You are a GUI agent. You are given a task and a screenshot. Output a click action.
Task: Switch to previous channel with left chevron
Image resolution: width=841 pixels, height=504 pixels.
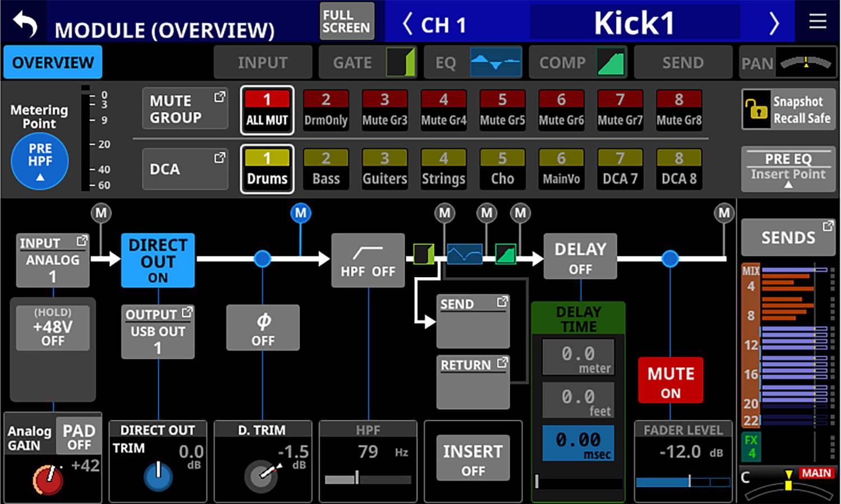[408, 24]
